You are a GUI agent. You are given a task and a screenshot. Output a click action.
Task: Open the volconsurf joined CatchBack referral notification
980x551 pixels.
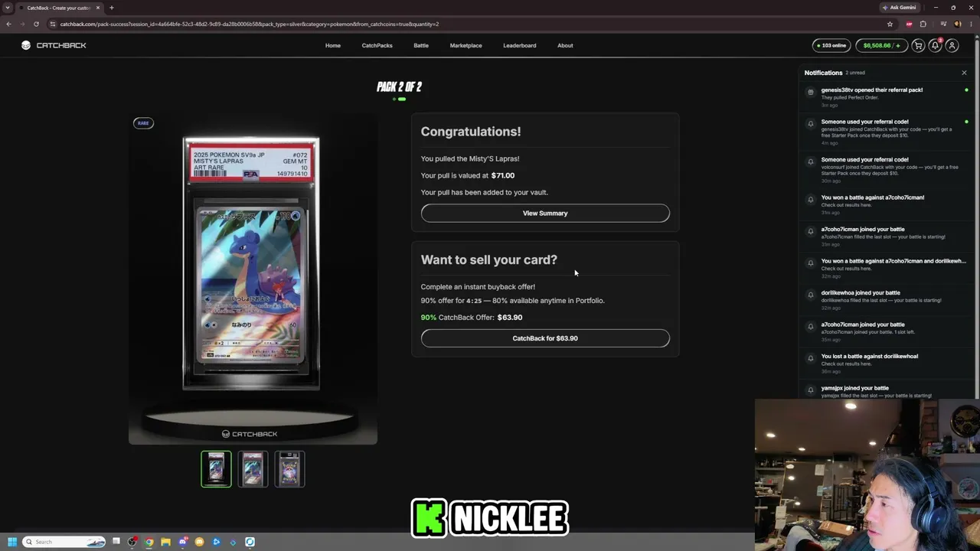pyautogui.click(x=886, y=170)
